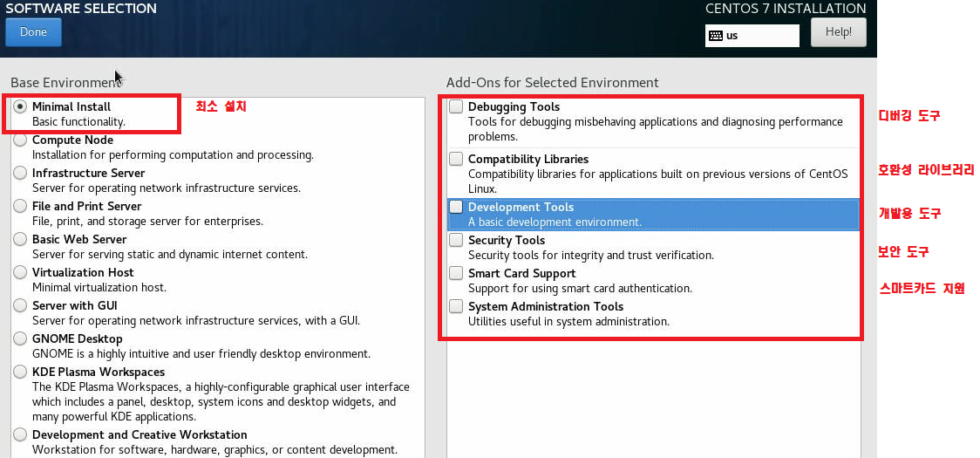Click "Server for operating network infrastructure services." text
The width and height of the screenshot is (980, 458).
tap(167, 188)
